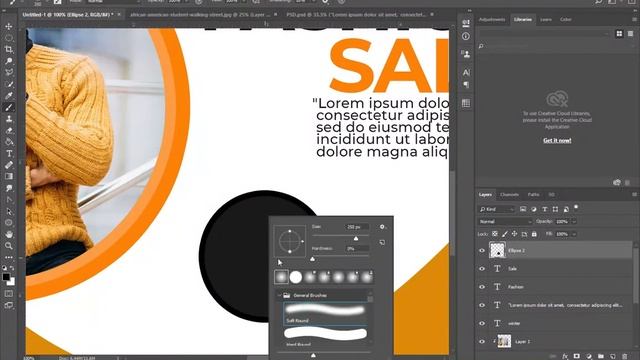
Task: Filter layers by pixel type icon
Action: pos(523,209)
